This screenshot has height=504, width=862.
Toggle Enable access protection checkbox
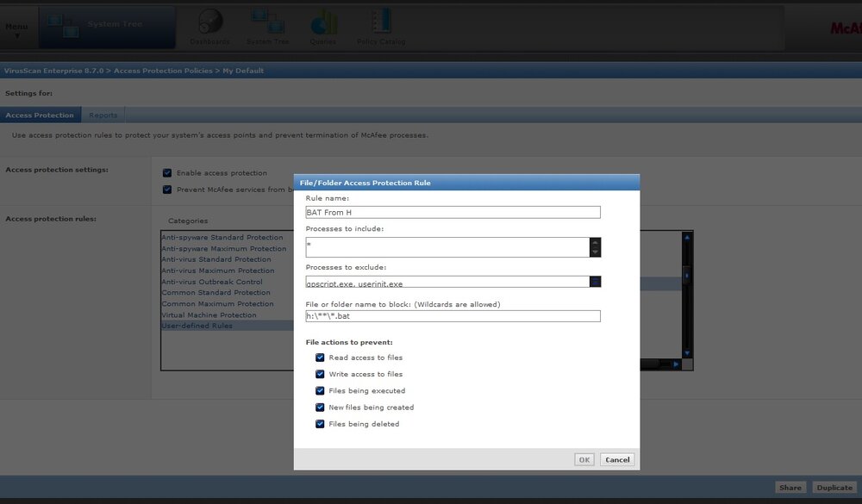coord(167,173)
